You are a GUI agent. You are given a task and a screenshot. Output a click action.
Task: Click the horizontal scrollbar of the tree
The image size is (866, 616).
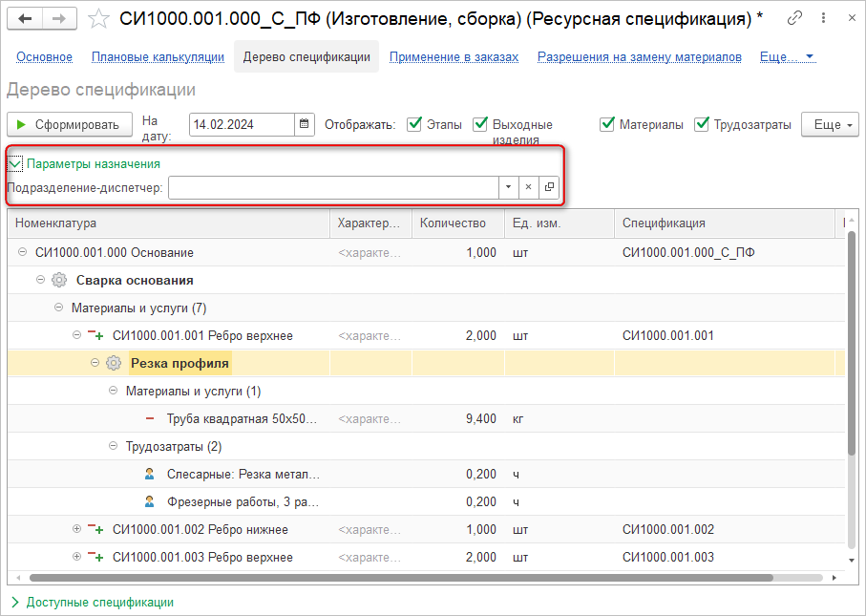pos(401,577)
